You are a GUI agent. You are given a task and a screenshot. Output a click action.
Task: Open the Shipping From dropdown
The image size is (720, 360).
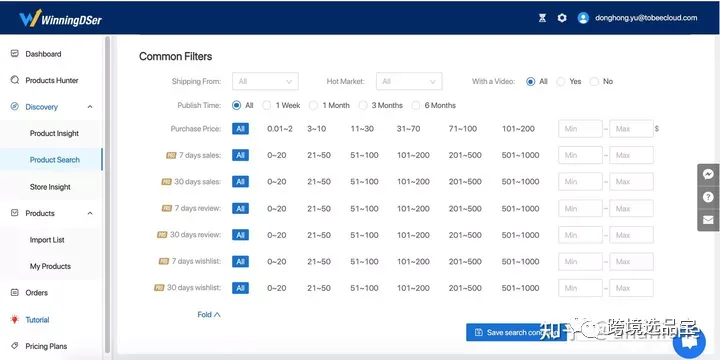tap(265, 81)
